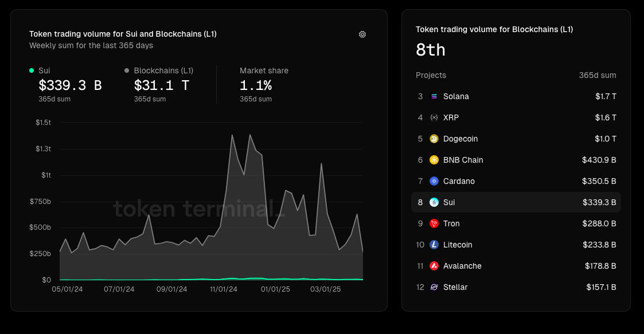644x334 pixels.
Task: Click the chart title about Sui and Blockchains
Action: tap(123, 34)
